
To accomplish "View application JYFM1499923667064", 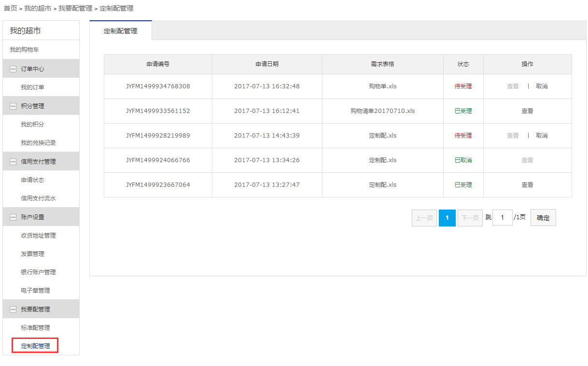I will coord(527,185).
